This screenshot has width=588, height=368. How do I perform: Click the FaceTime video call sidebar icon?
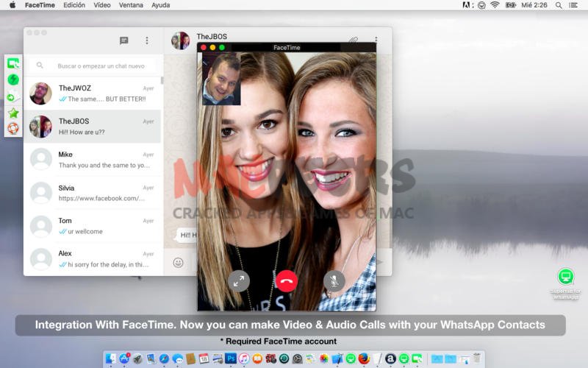point(13,65)
